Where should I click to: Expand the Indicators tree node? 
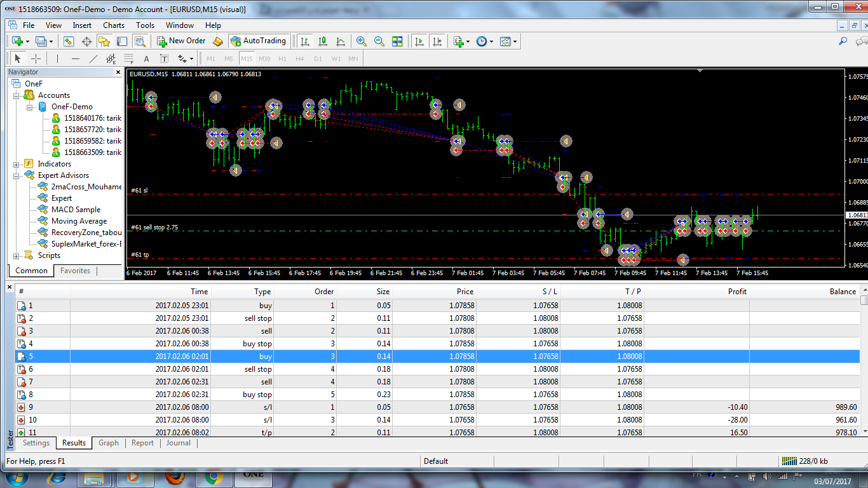click(17, 164)
